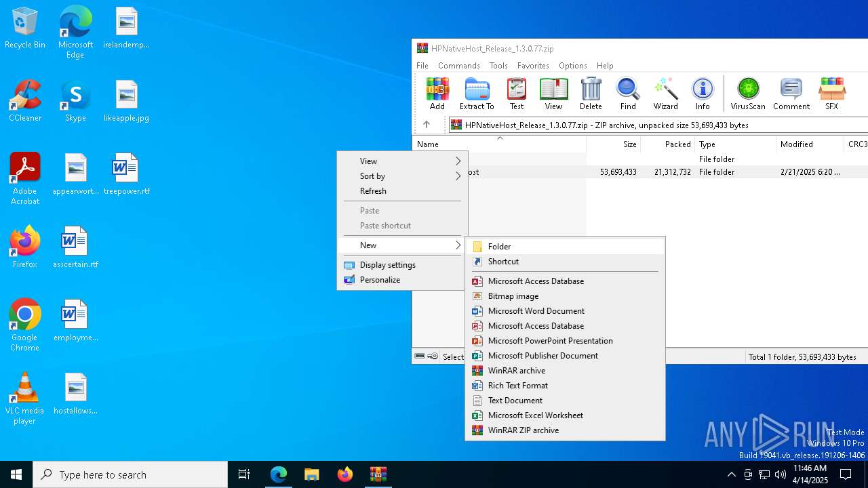The height and width of the screenshot is (488, 868).
Task: Select the Google Chrome desktop shortcut
Action: pyautogui.click(x=25, y=325)
